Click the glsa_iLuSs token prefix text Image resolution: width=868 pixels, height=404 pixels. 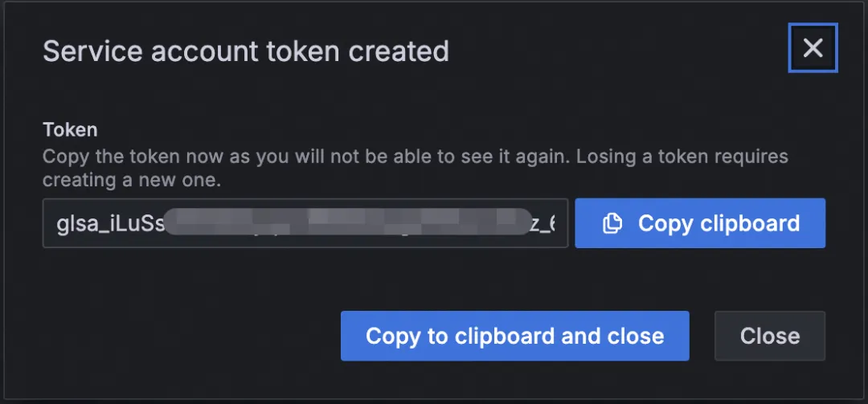coord(110,223)
